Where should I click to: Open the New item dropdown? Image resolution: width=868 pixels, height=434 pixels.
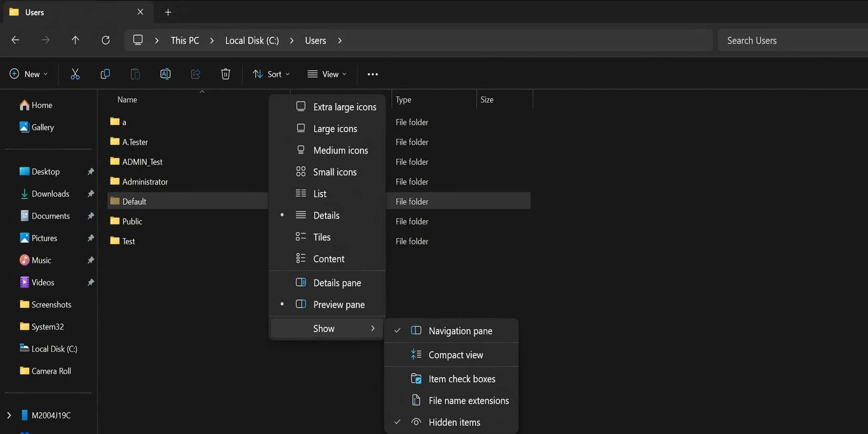pyautogui.click(x=29, y=74)
